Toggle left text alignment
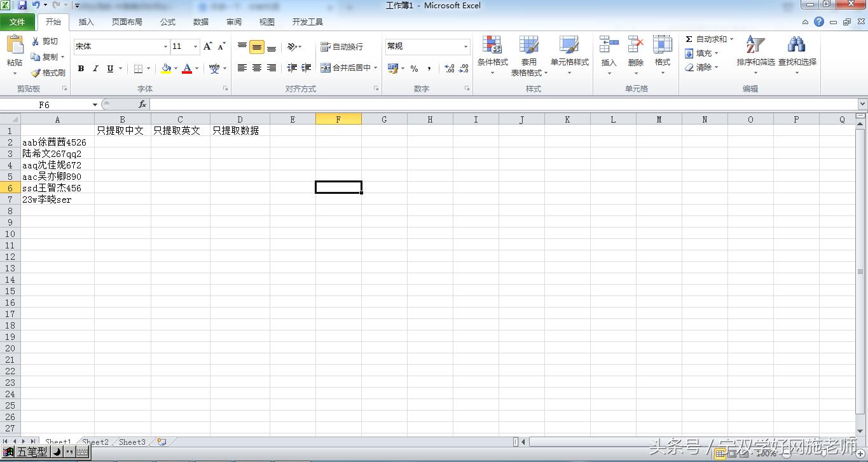 point(242,68)
